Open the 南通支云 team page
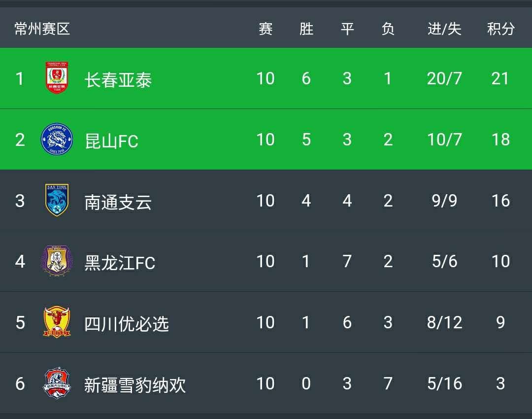Viewport: 532px width, 419px height. click(x=118, y=201)
